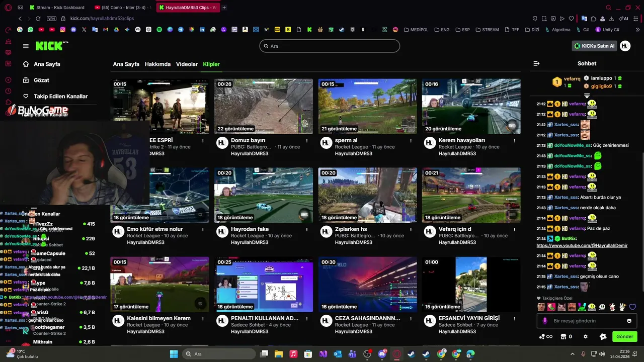
Task: Click the channel points infinity icon
Action: tap(545, 337)
